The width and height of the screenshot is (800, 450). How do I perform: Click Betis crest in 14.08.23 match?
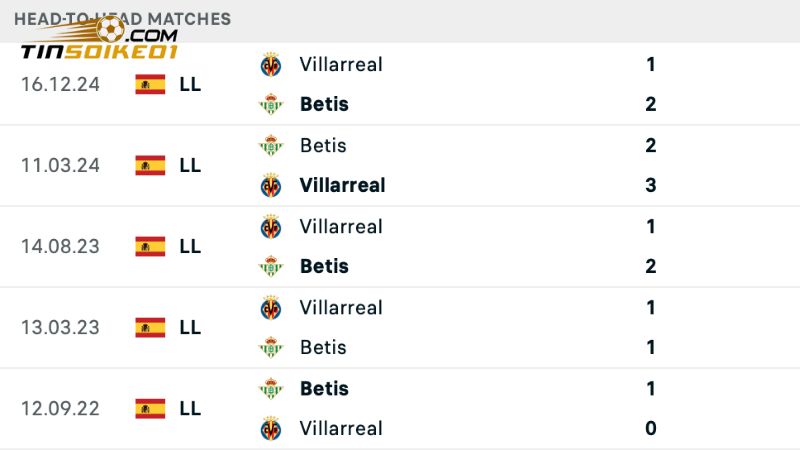(x=270, y=267)
